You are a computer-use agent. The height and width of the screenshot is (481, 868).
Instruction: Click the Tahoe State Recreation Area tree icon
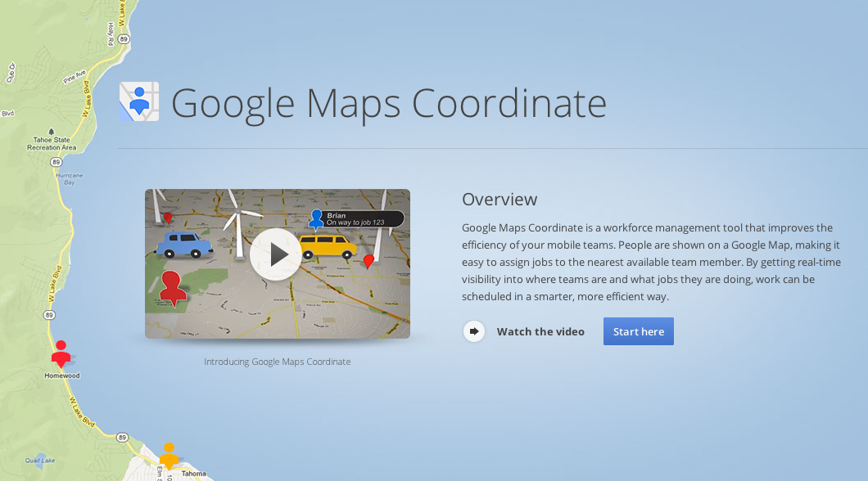(52, 131)
